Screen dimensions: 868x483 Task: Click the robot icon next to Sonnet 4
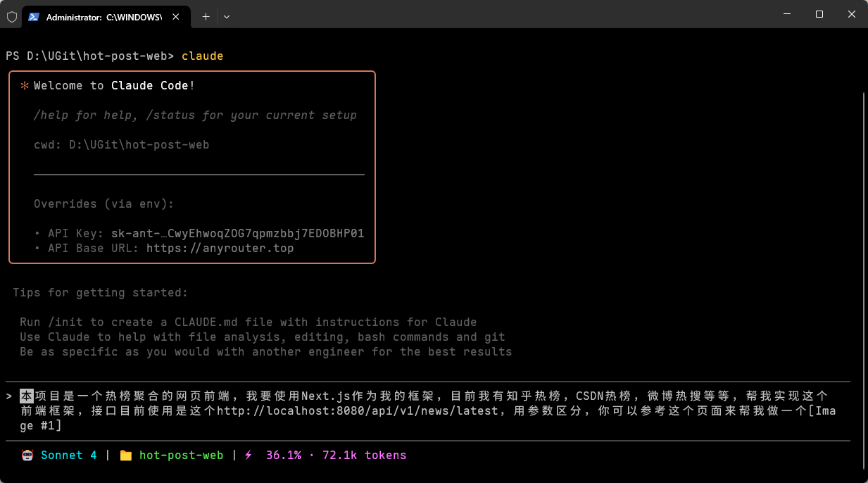coord(27,456)
